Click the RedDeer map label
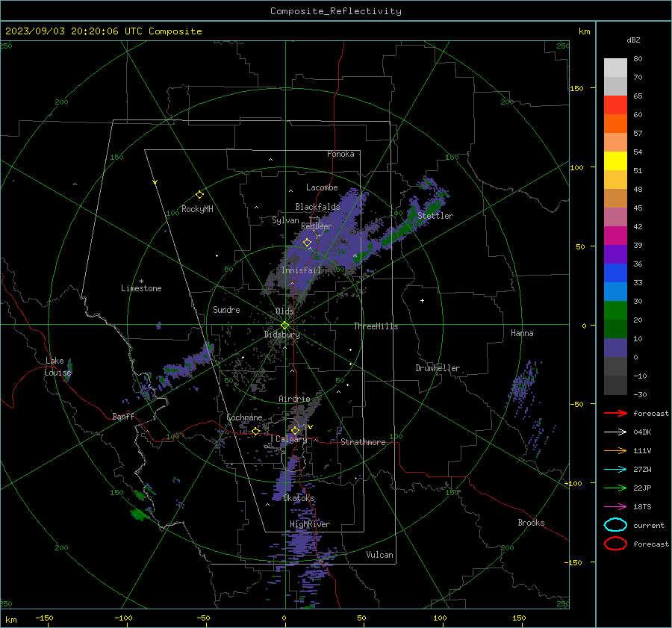The width and height of the screenshot is (672, 628). 317,226
